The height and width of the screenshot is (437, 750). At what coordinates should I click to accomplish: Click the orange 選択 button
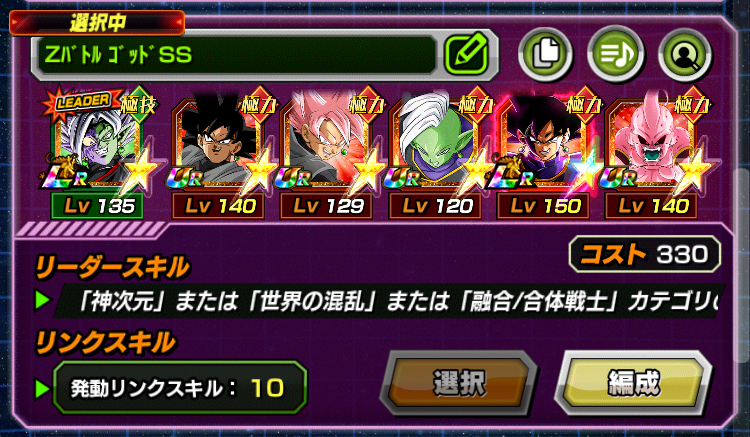pyautogui.click(x=459, y=382)
